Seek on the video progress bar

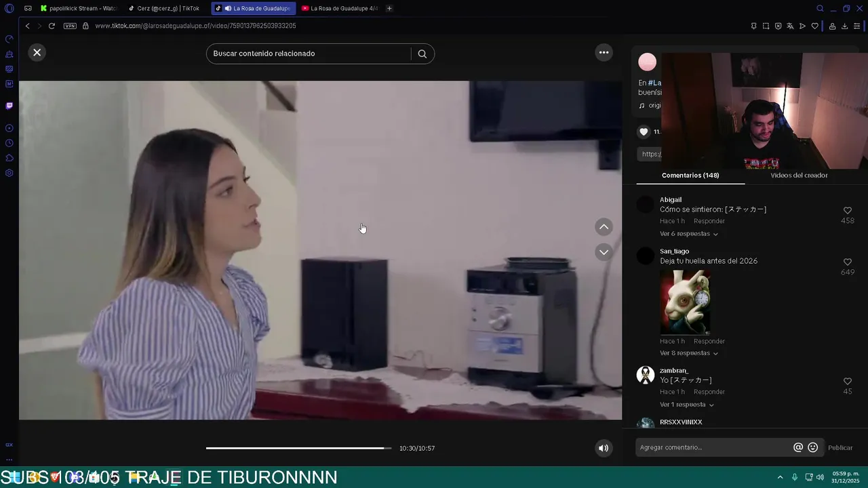[x=298, y=448]
